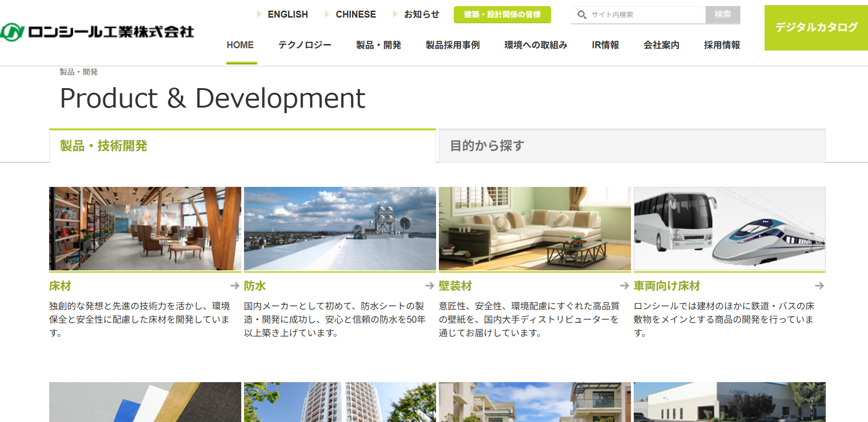The height and width of the screenshot is (422, 868).
Task: Open 会社案内 in main navigation
Action: (662, 45)
